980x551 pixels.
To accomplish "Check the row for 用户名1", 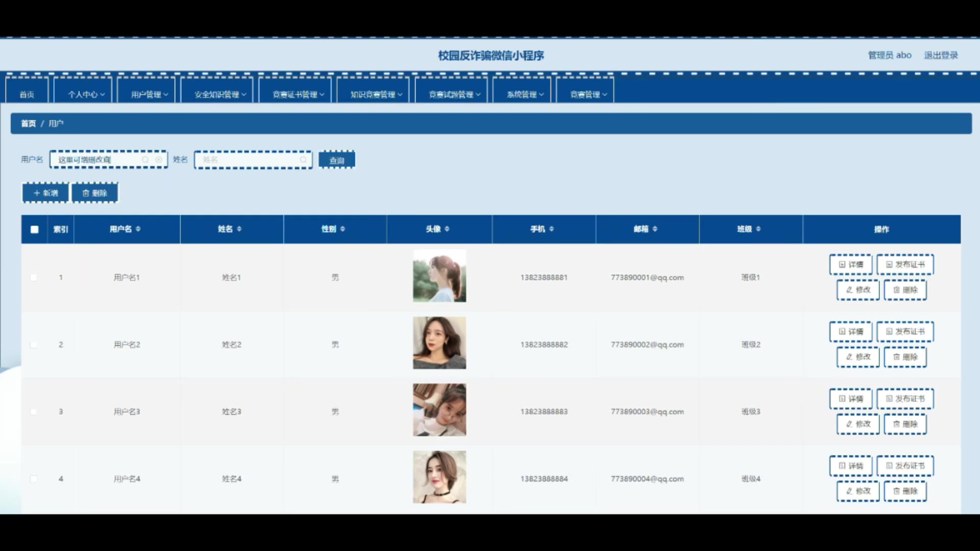I will click(x=34, y=278).
